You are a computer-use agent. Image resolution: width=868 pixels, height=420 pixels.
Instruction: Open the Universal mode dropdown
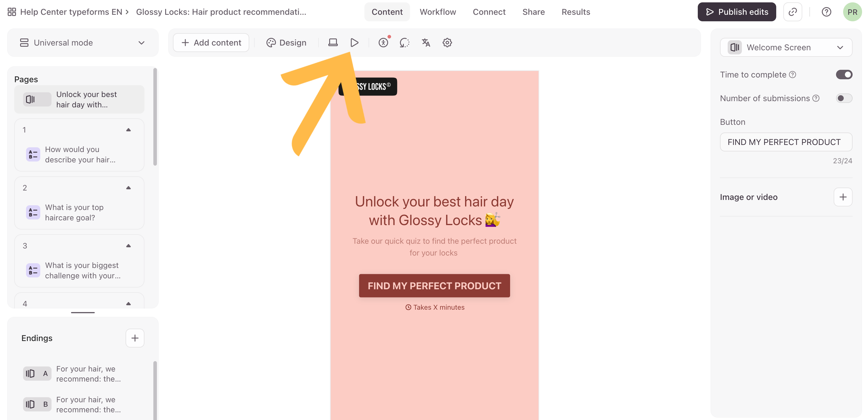click(83, 43)
